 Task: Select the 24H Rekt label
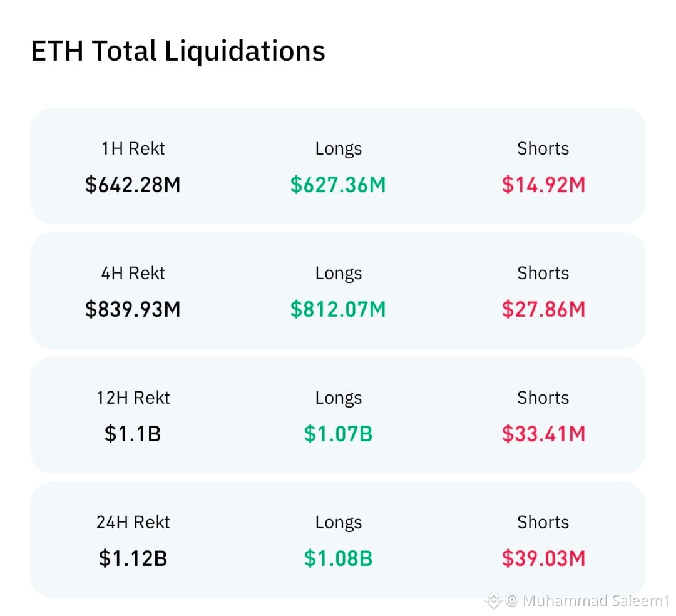[133, 522]
